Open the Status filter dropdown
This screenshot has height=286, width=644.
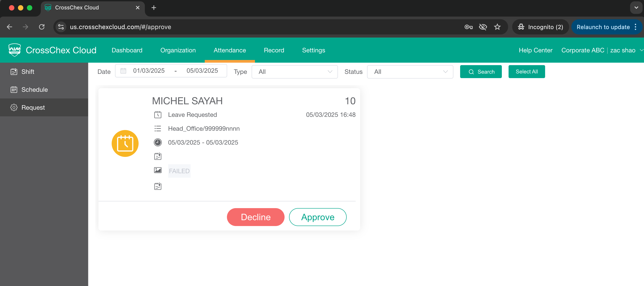[x=410, y=72]
